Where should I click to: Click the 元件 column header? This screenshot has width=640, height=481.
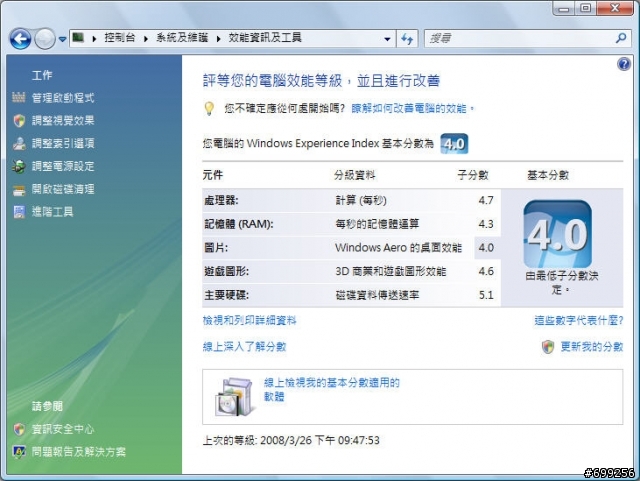[213, 175]
